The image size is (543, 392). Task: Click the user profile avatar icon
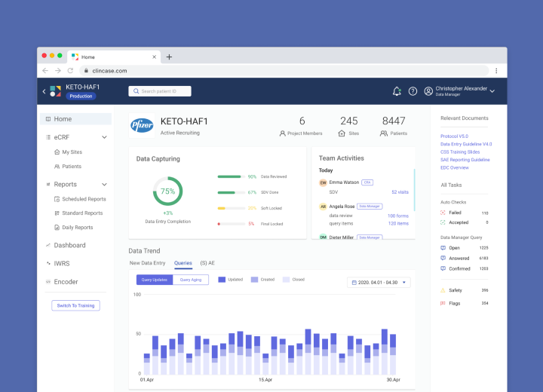pos(428,91)
